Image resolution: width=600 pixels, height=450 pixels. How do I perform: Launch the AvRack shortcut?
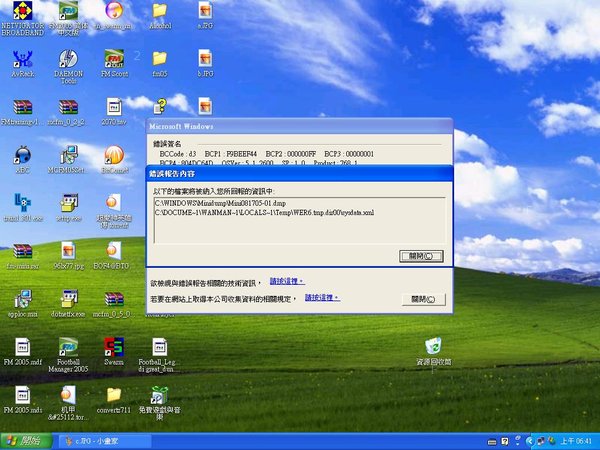click(23, 64)
